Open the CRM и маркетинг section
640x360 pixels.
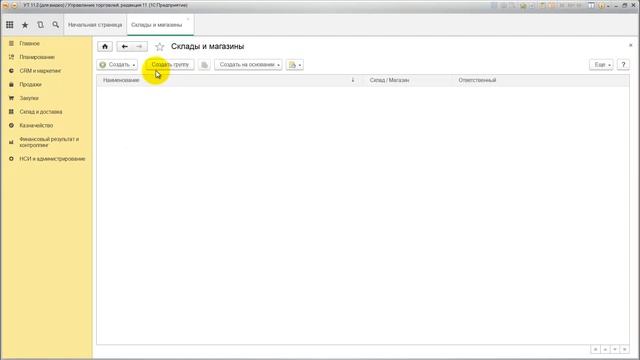coord(40,71)
